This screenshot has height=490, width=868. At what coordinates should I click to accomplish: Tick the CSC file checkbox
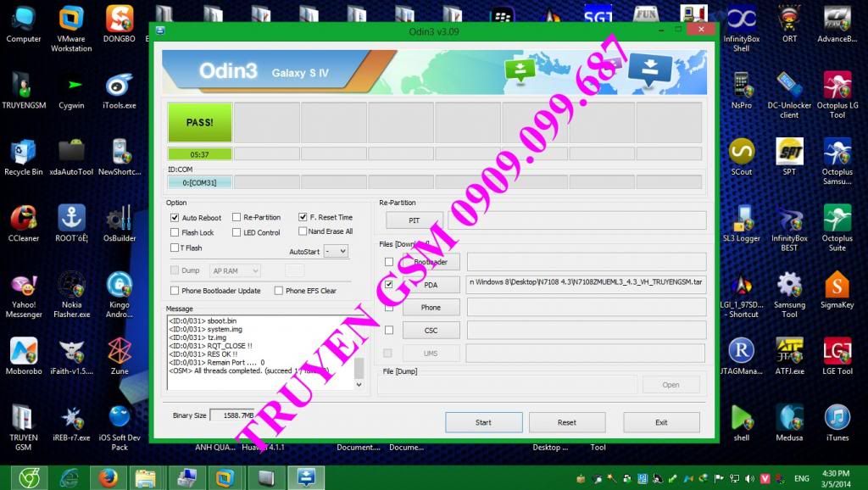[x=388, y=330]
